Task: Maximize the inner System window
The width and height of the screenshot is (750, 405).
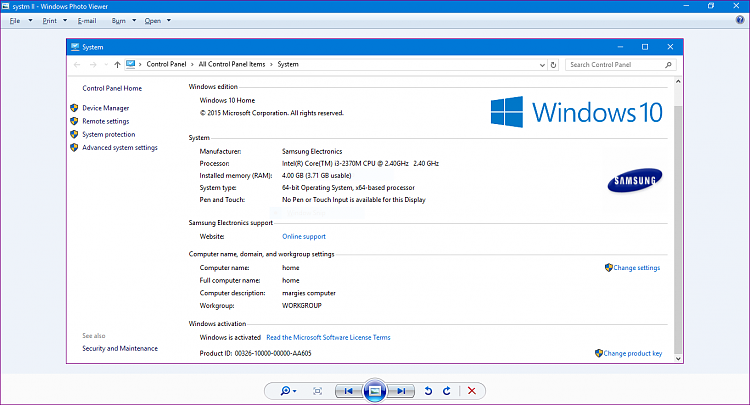Action: coord(645,47)
